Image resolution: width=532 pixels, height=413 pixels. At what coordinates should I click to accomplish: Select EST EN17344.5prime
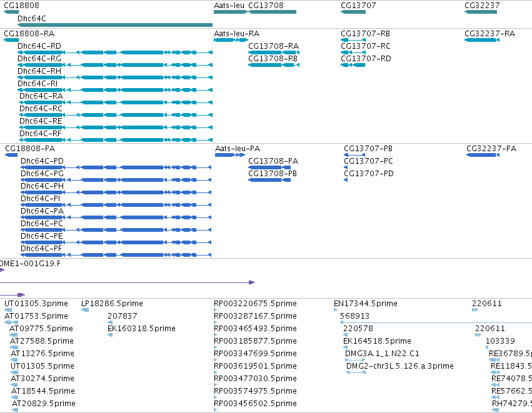[336, 309]
